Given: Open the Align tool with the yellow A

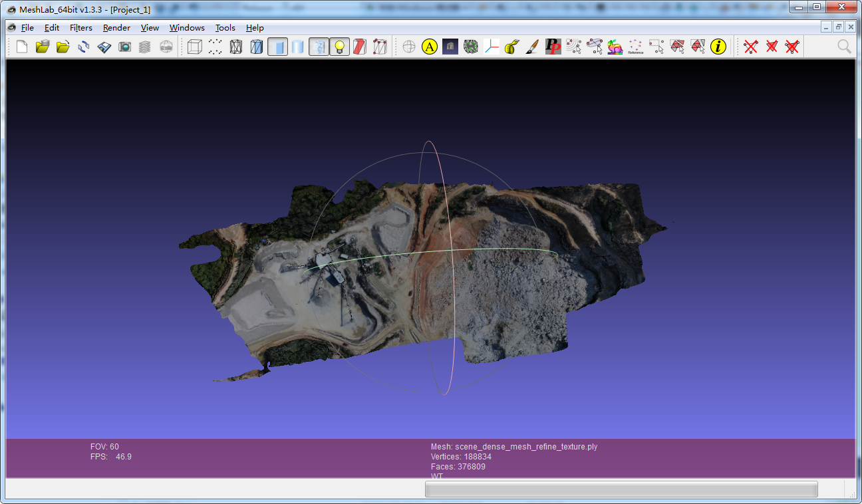Looking at the screenshot, I should coord(429,47).
